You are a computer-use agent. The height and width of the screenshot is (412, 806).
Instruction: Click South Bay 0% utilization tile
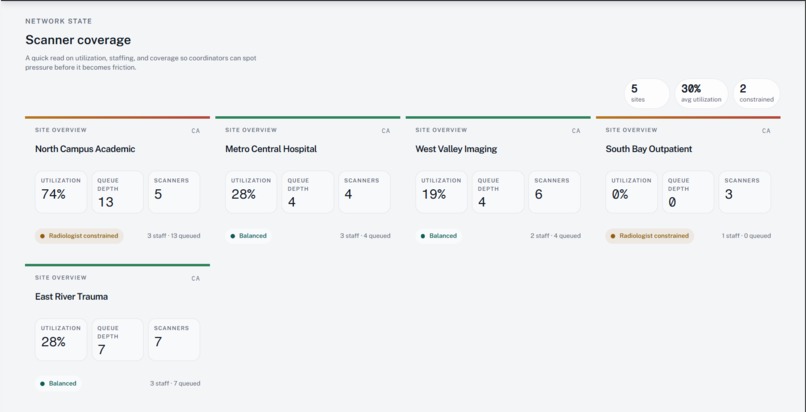coord(631,192)
